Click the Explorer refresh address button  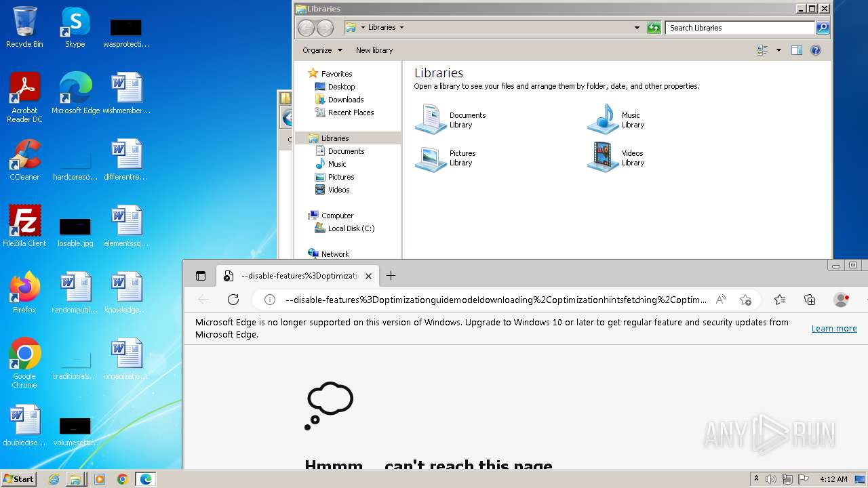(654, 28)
